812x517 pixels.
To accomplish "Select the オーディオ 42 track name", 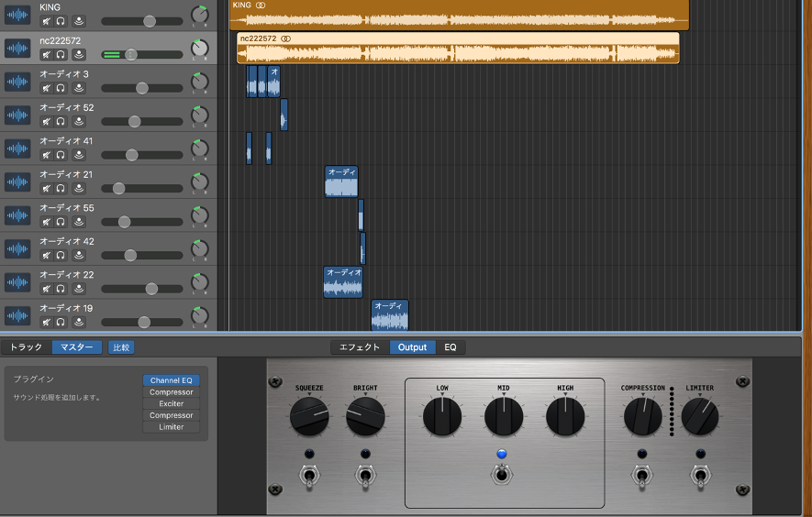I will (x=67, y=241).
